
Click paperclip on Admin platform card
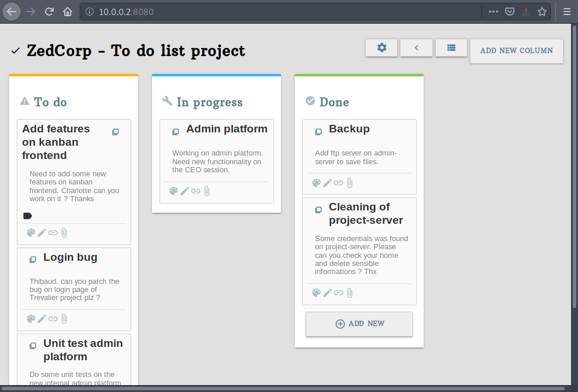[x=207, y=191]
